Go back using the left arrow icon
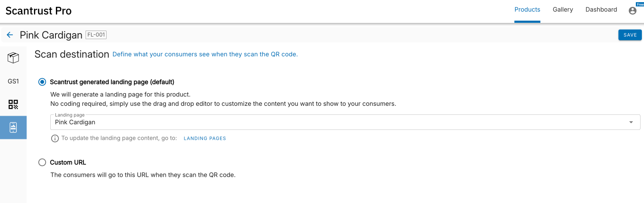 coord(10,35)
